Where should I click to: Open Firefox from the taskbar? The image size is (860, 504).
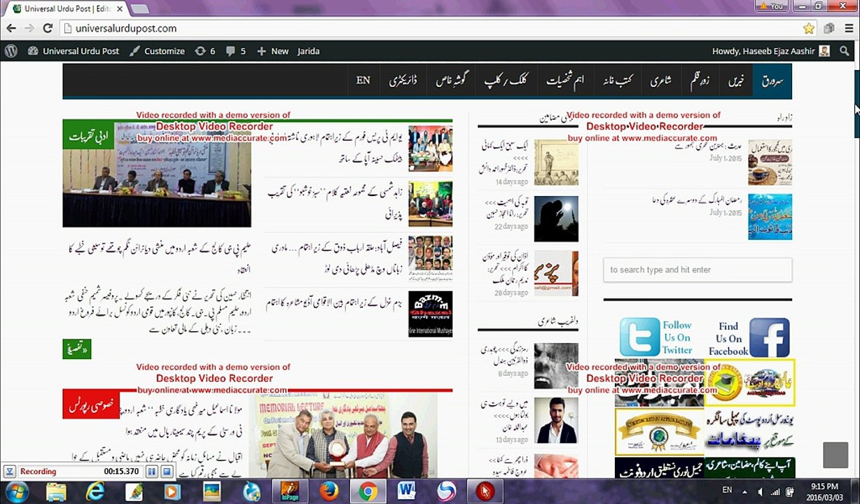click(x=328, y=492)
